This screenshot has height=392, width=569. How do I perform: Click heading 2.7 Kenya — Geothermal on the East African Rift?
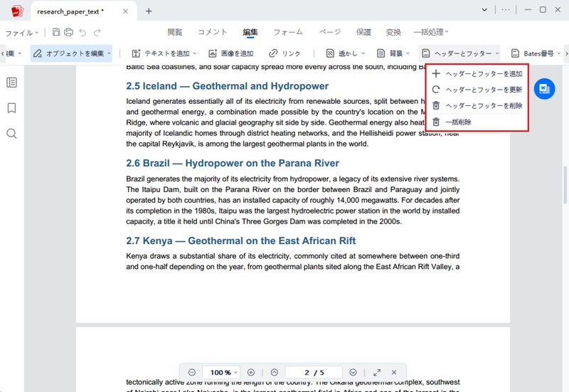[241, 241]
